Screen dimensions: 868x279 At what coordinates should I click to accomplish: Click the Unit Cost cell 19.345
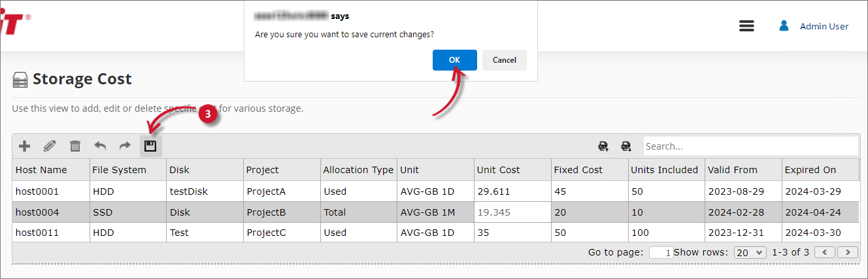(x=493, y=212)
